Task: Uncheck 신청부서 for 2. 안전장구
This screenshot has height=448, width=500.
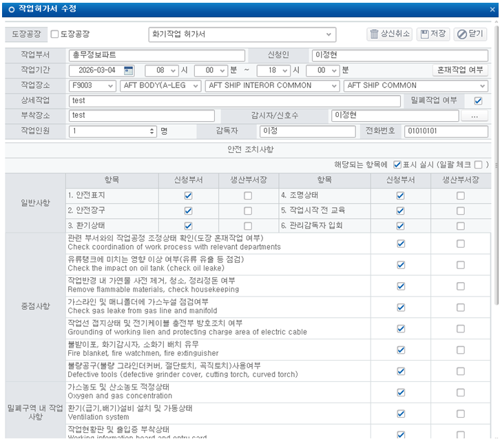Action: point(188,211)
